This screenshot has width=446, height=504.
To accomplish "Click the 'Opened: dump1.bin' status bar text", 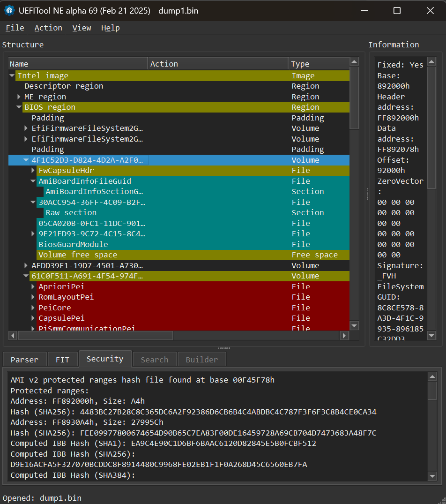I will (42, 498).
